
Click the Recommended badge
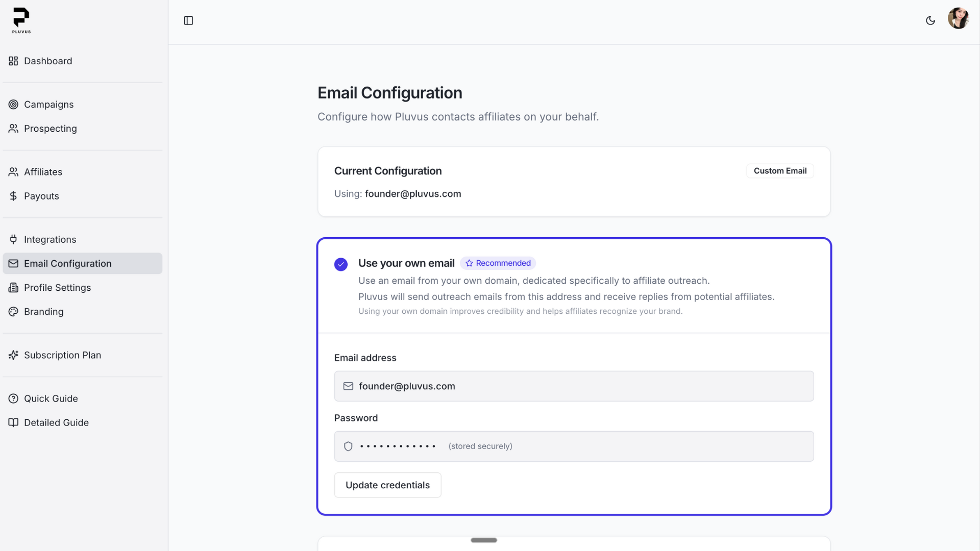tap(498, 263)
